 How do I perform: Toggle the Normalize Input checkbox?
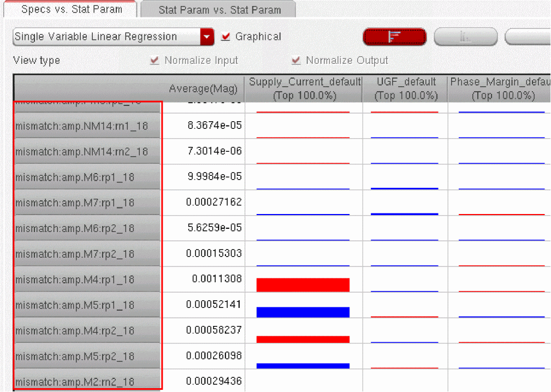point(155,61)
